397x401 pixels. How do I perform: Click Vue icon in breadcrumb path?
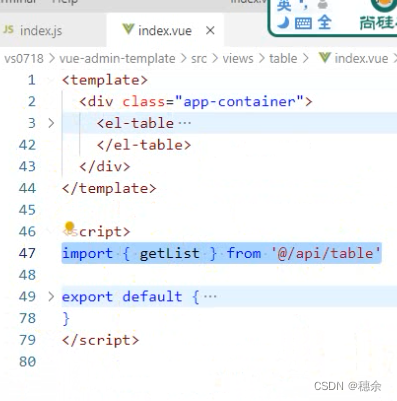click(x=324, y=58)
